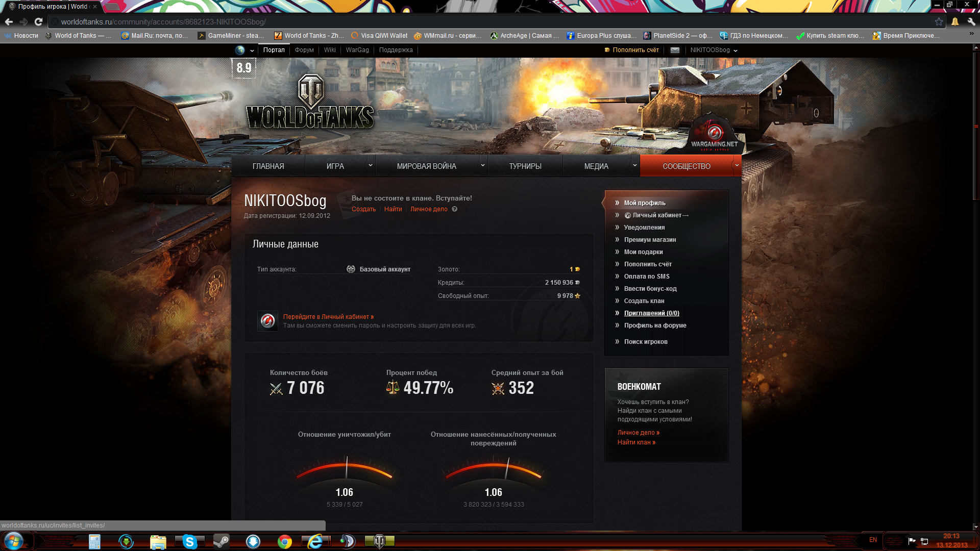The image size is (980, 551).
Task: Click the gold coins icon by Пополнить счёт
Action: click(607, 50)
